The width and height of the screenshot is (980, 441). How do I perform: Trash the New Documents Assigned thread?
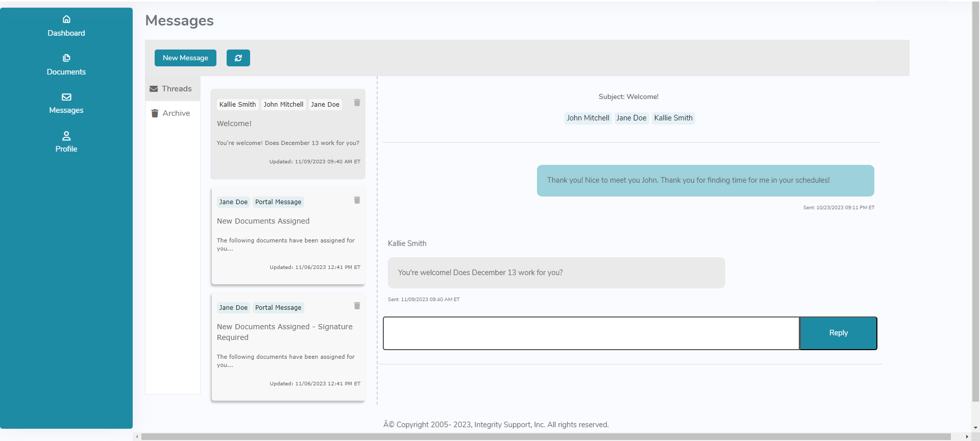pyautogui.click(x=357, y=200)
